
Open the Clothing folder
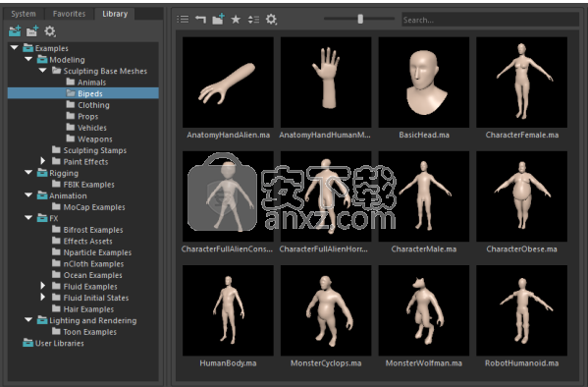(87, 105)
